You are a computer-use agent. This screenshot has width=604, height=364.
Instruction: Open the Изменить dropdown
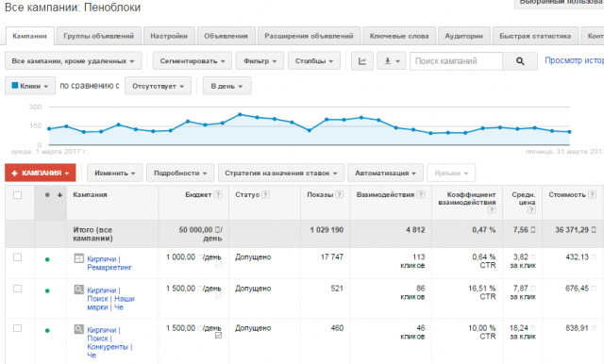[115, 174]
